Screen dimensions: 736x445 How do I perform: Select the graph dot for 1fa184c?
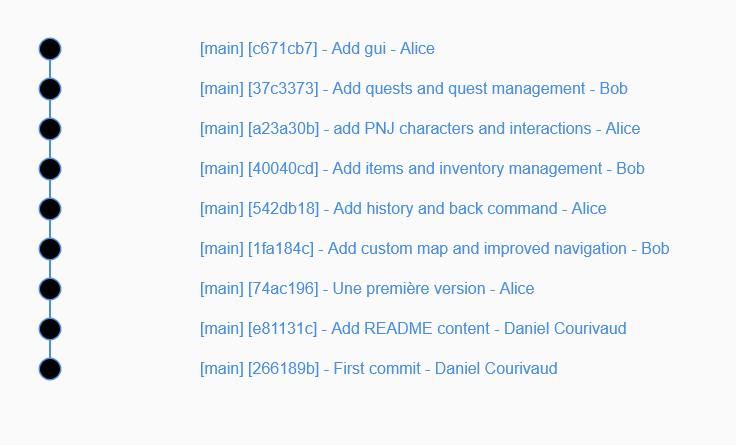click(50, 249)
